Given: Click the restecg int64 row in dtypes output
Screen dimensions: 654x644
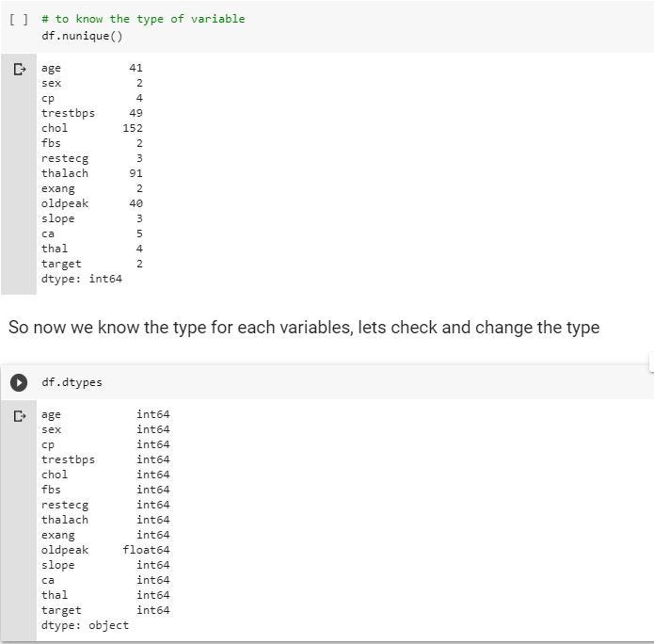Looking at the screenshot, I should [104, 505].
